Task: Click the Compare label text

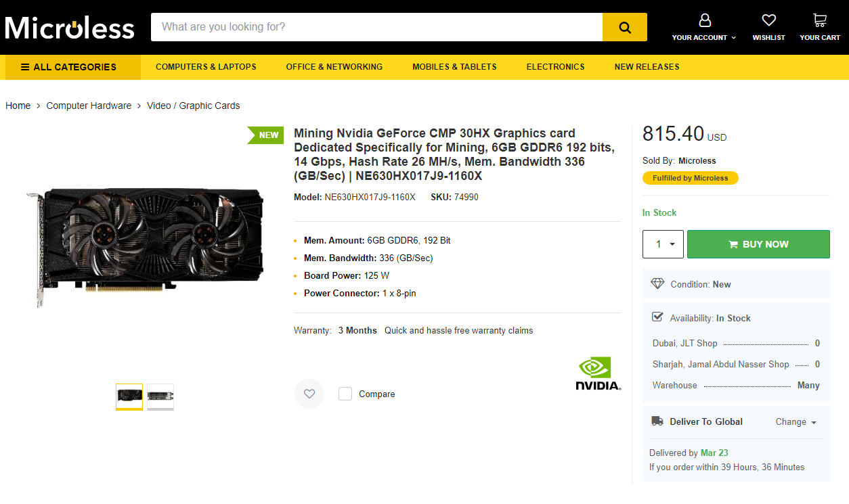Action: [377, 394]
